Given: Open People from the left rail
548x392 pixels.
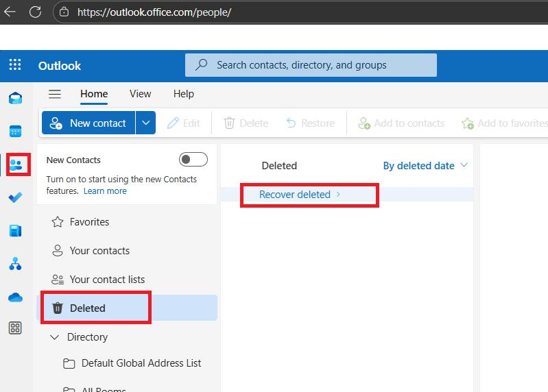Looking at the screenshot, I should pos(16,164).
